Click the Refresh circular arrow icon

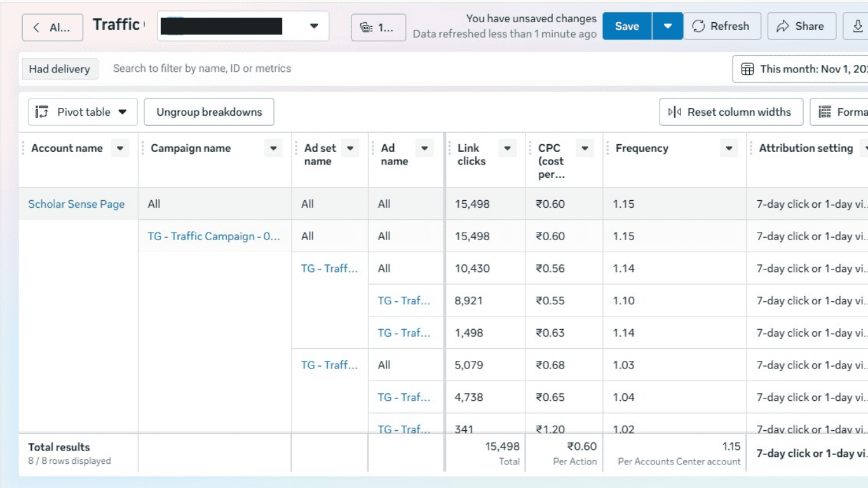[698, 26]
